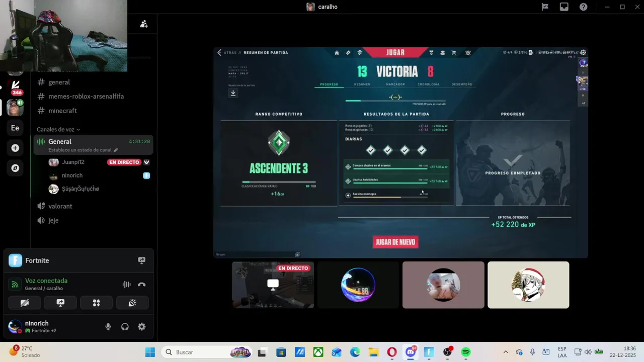This screenshot has height=362, width=644.
Task: Open the Ee server icon
Action: pos(15,128)
